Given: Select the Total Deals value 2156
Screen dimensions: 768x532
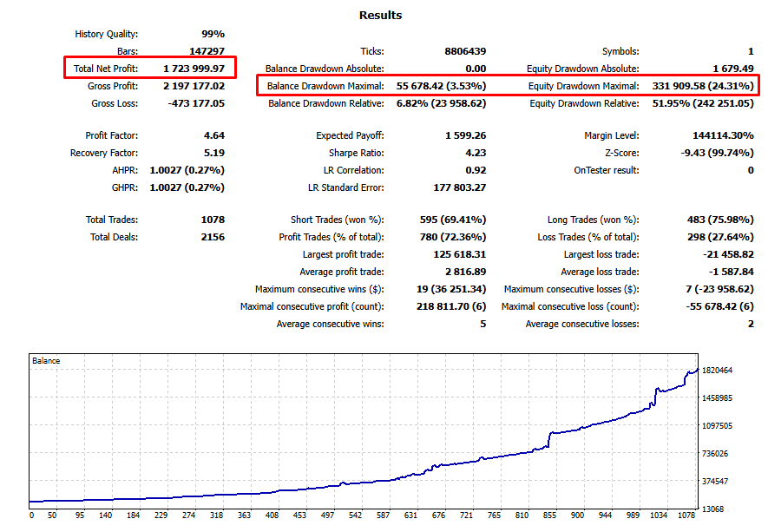Looking at the screenshot, I should [x=213, y=237].
